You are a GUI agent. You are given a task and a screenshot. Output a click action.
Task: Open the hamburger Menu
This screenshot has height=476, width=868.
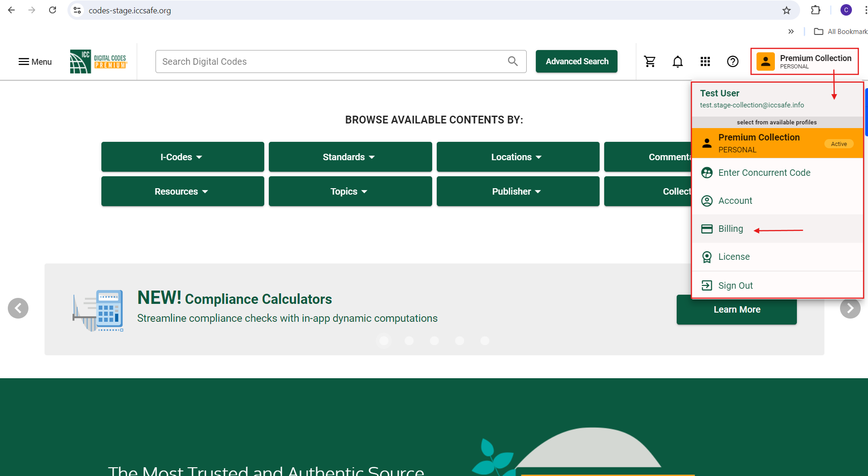(35, 62)
